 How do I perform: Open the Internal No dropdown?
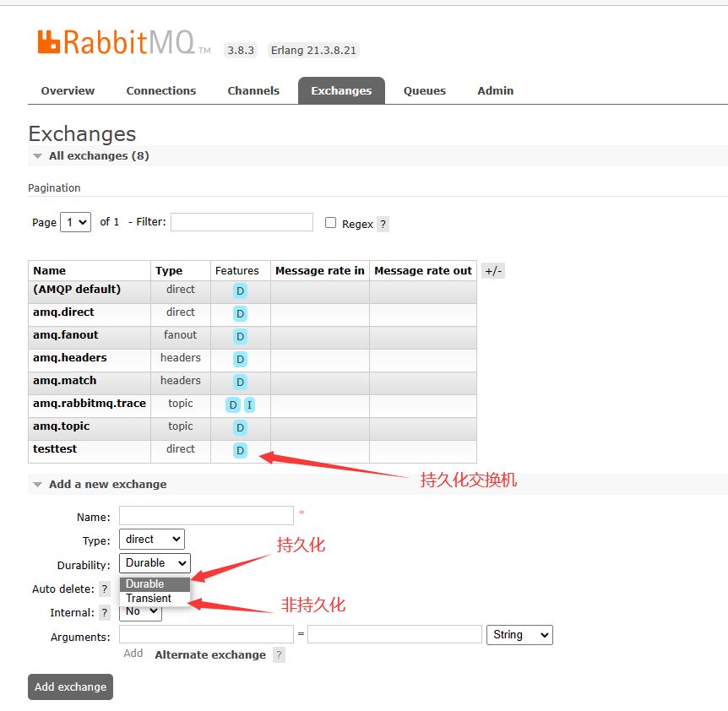point(141,612)
